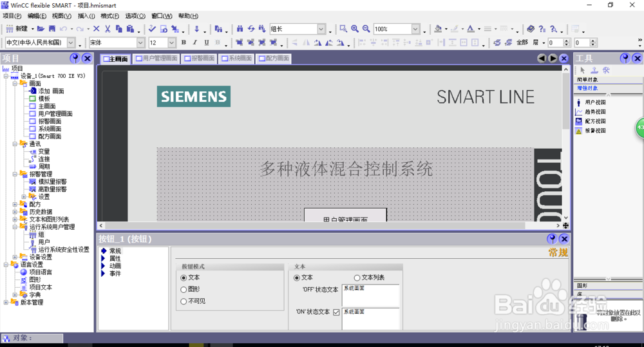
Task: Pin the 按钮_1 properties panel
Action: 552,239
